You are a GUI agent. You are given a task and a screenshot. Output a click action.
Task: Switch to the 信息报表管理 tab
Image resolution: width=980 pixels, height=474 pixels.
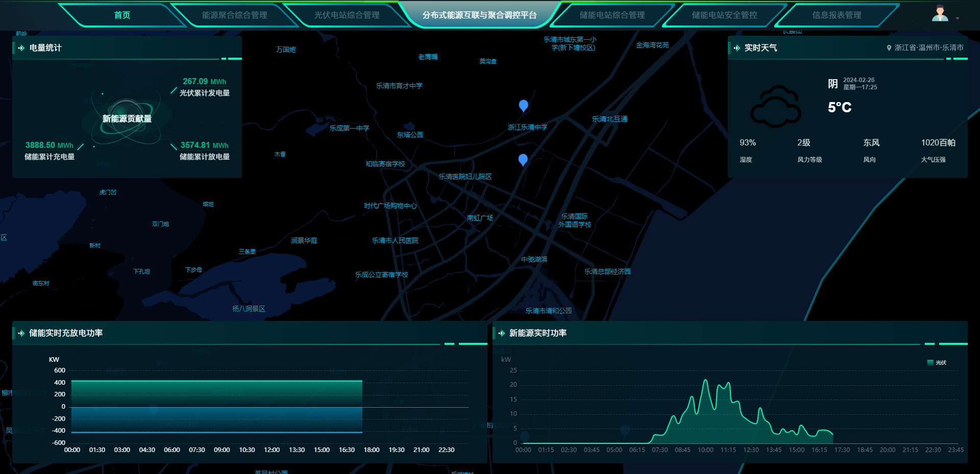[x=837, y=15]
